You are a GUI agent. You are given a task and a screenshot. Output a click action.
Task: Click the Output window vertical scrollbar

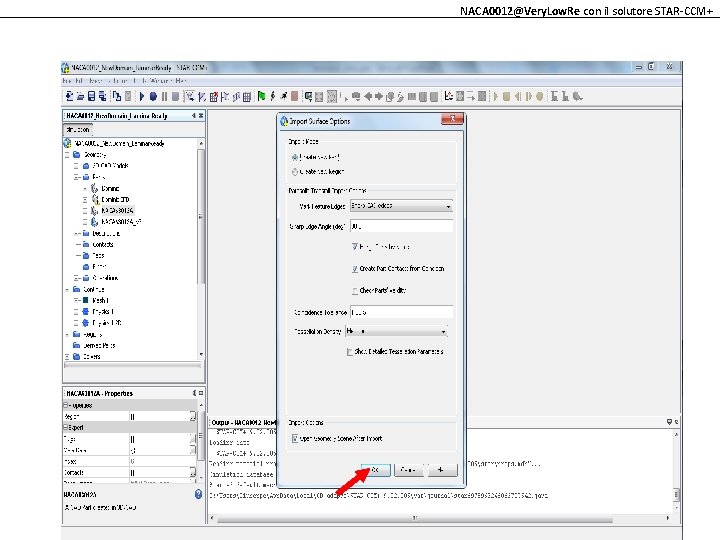(676, 494)
